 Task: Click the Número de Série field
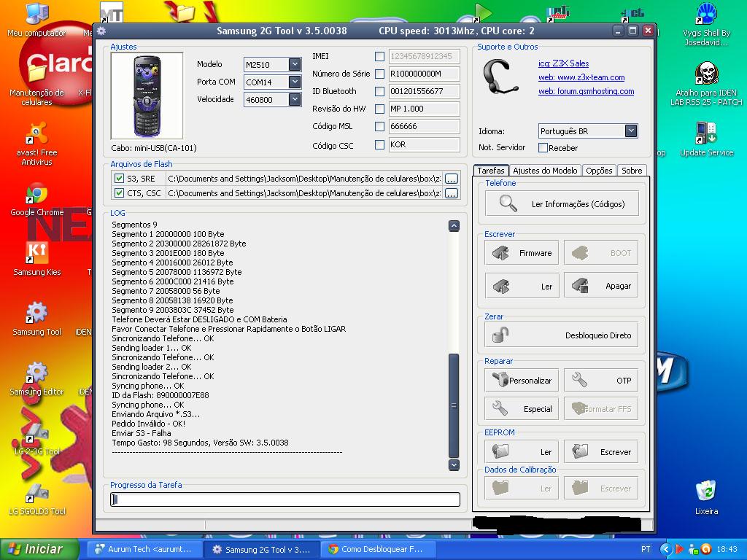(x=424, y=74)
